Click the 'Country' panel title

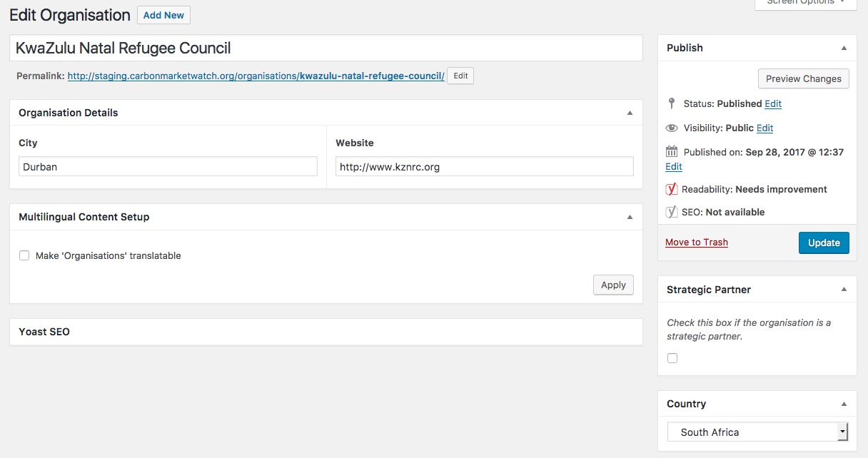[686, 404]
